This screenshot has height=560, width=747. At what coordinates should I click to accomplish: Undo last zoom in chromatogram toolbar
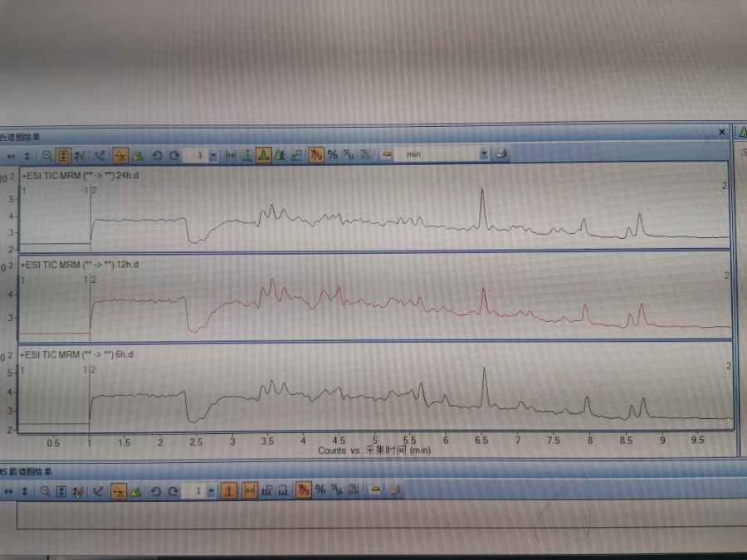click(157, 155)
